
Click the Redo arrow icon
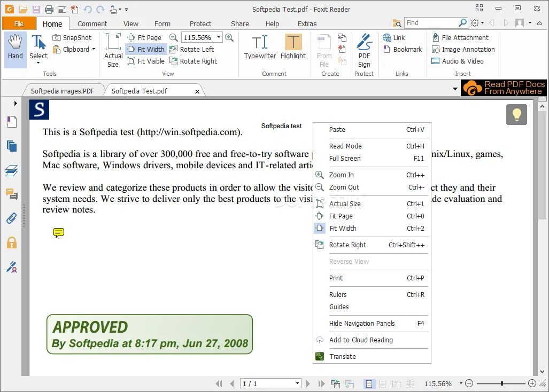tap(100, 10)
